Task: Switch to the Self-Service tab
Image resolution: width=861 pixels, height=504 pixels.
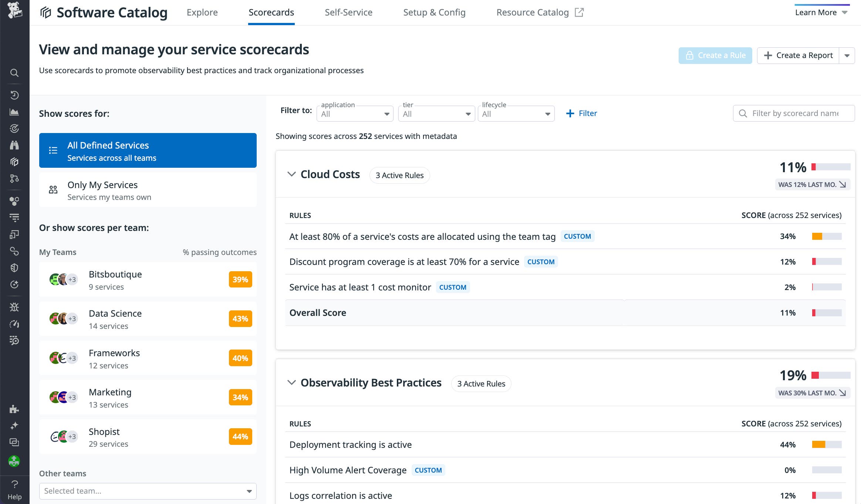Action: tap(348, 12)
